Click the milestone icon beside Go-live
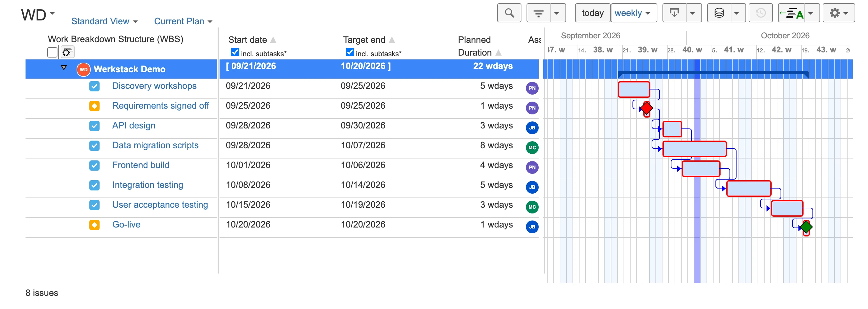Screen dimensions: 868x309 pos(94,225)
